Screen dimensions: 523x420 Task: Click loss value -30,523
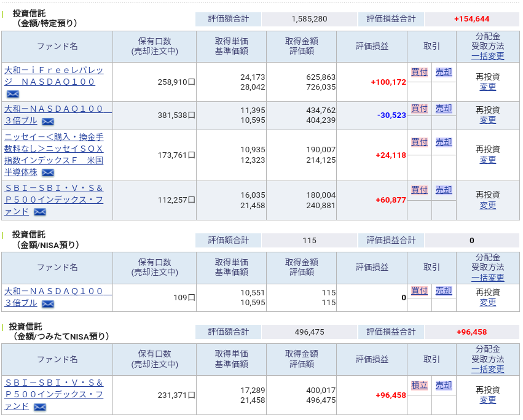391,115
